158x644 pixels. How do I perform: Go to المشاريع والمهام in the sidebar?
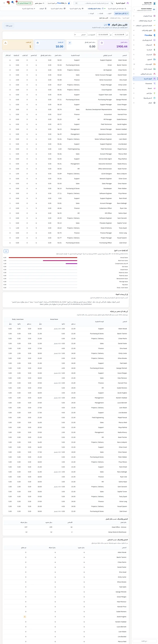pyautogui.click(x=145, y=40)
